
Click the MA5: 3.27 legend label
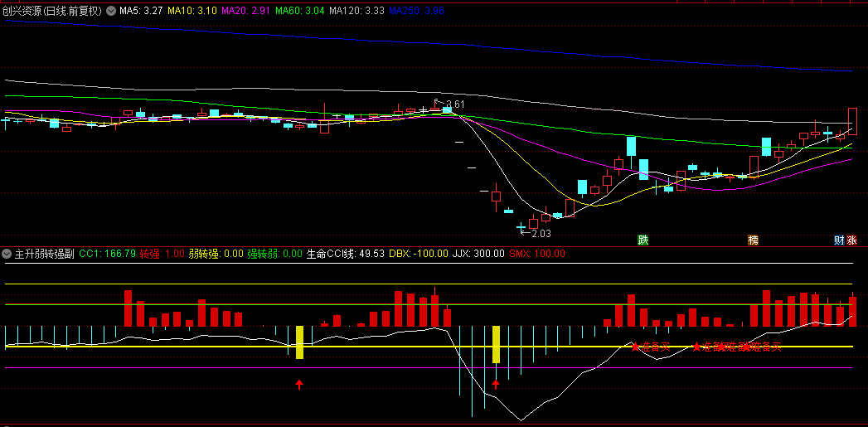point(141,11)
